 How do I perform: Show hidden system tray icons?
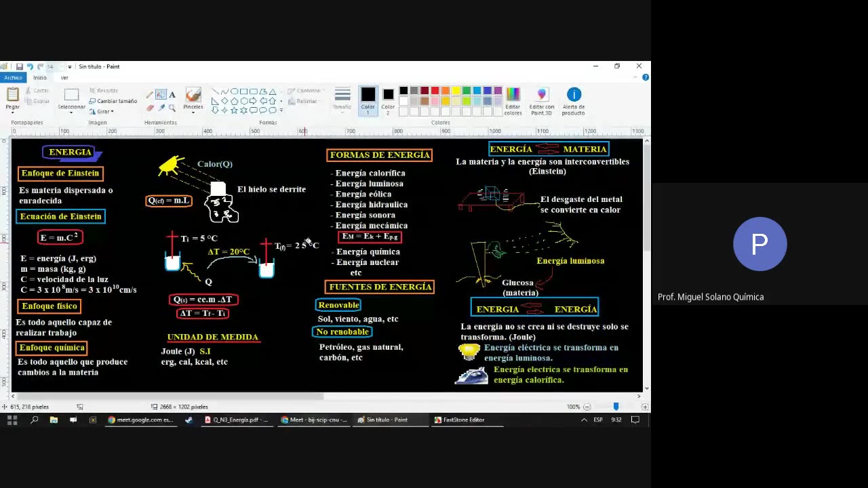pyautogui.click(x=584, y=420)
